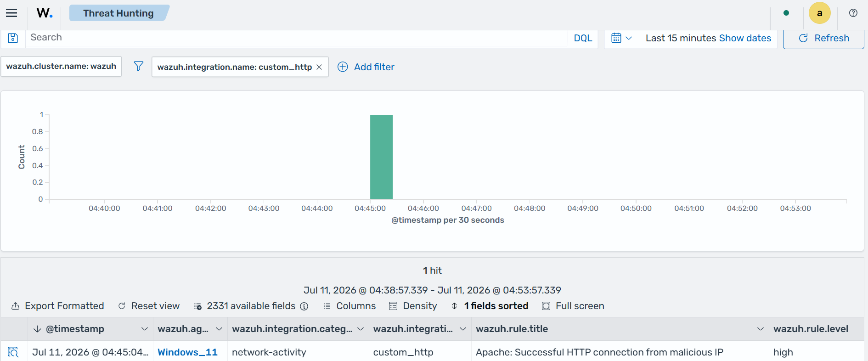Click Export Formatted
868x361 pixels.
(x=58, y=306)
